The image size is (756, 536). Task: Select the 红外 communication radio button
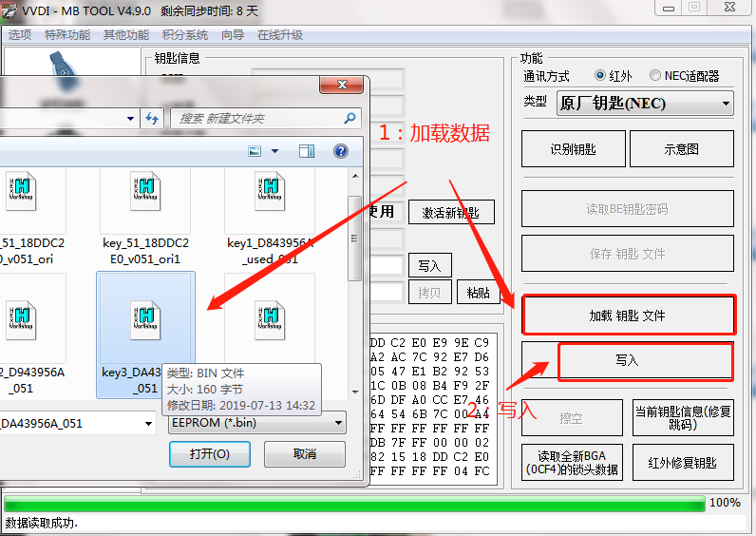click(x=600, y=76)
